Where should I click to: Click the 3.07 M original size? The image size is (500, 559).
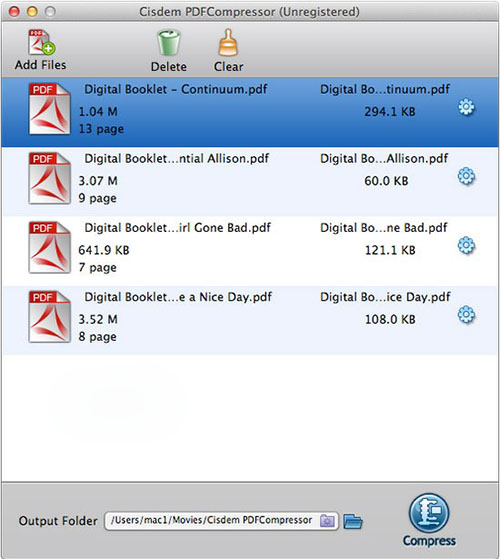(98, 181)
